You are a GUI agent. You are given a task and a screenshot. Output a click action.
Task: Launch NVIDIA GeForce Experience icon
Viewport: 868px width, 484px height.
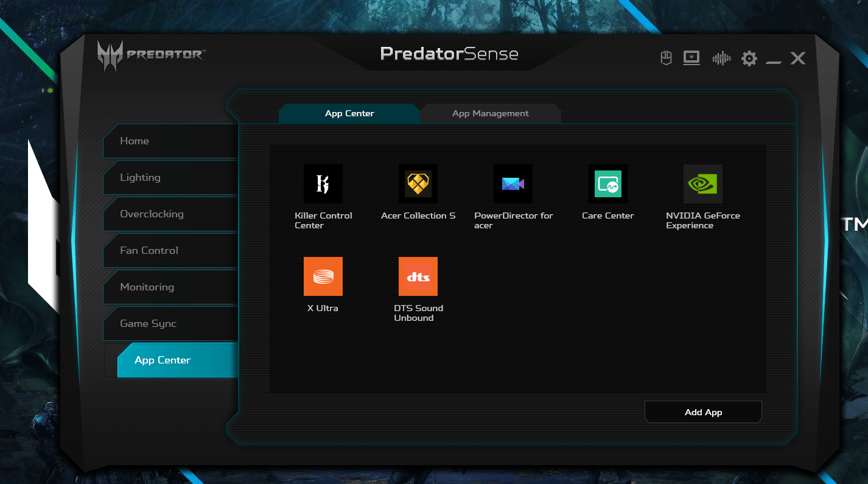[x=702, y=184]
